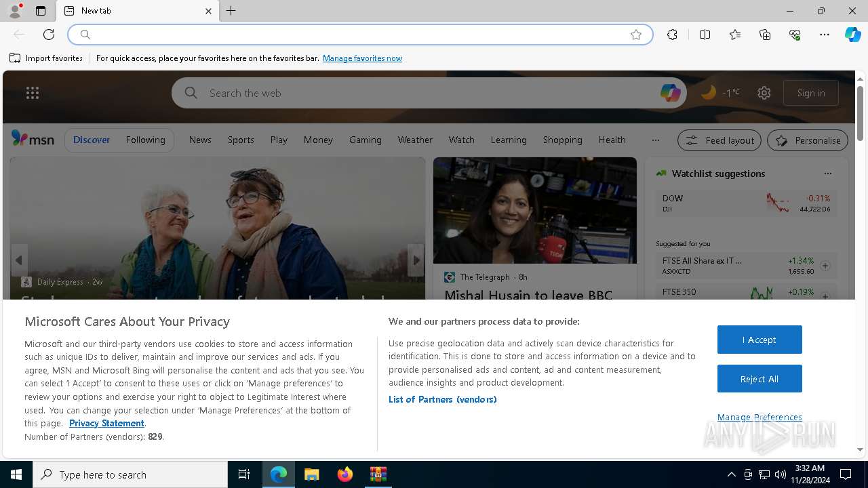The image size is (868, 488).
Task: Open the weather -1°C widget
Action: click(720, 93)
